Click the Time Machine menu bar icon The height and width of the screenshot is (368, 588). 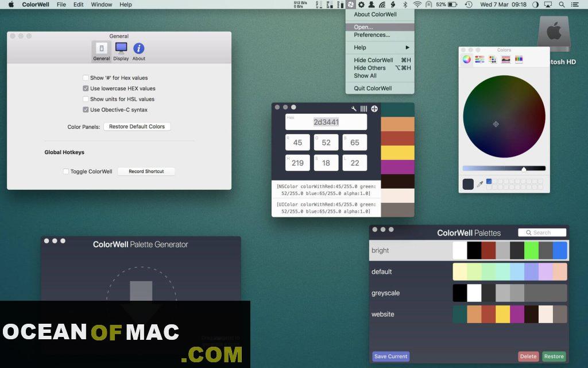click(x=469, y=5)
